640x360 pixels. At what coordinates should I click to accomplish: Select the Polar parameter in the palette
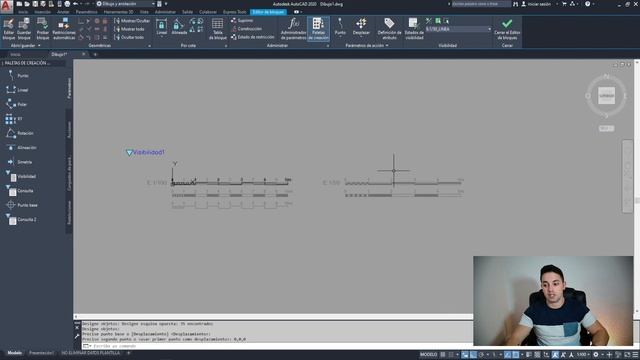[x=17, y=104]
